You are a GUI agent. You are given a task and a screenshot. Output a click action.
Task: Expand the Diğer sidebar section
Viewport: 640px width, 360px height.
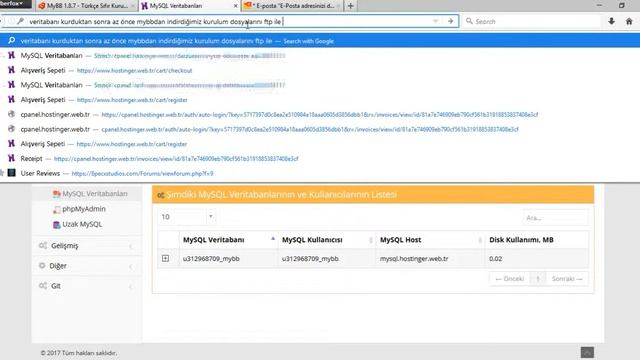click(x=87, y=266)
